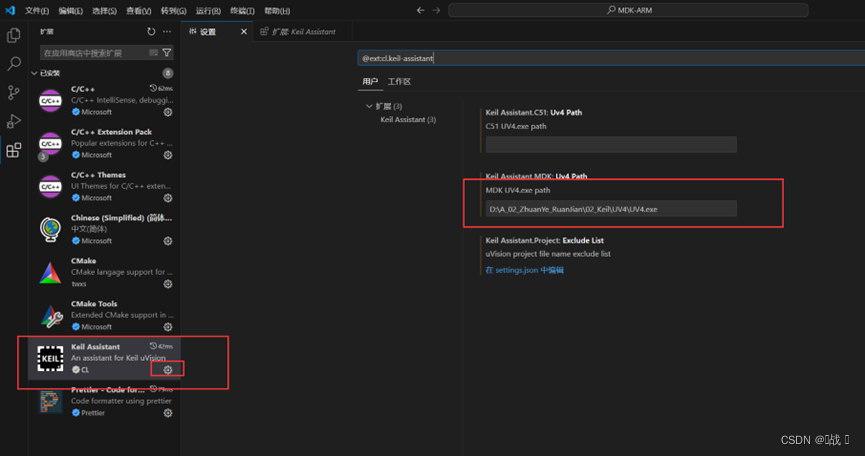Select C/C++ Themes extension title

98,175
